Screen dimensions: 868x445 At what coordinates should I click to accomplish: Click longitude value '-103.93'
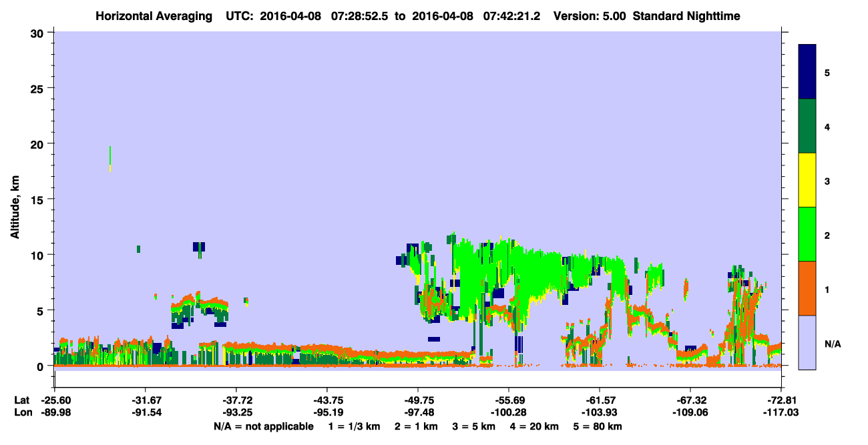600,413
